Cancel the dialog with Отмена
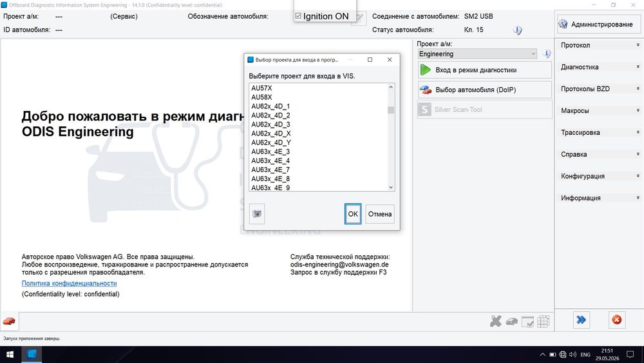Image resolution: width=644 pixels, height=363 pixels. [x=380, y=214]
